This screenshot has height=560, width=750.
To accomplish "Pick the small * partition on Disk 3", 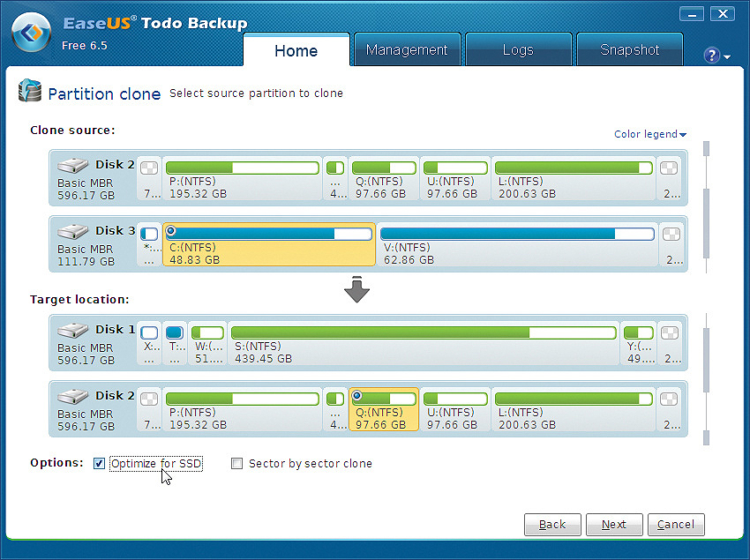I will click(149, 244).
